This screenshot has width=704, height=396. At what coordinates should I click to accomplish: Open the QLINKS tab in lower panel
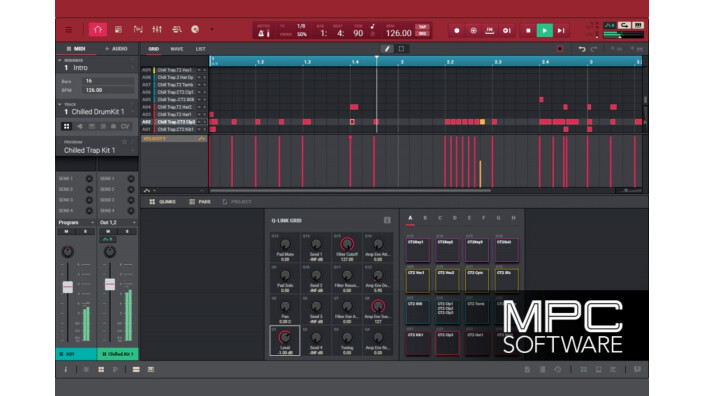pos(163,202)
